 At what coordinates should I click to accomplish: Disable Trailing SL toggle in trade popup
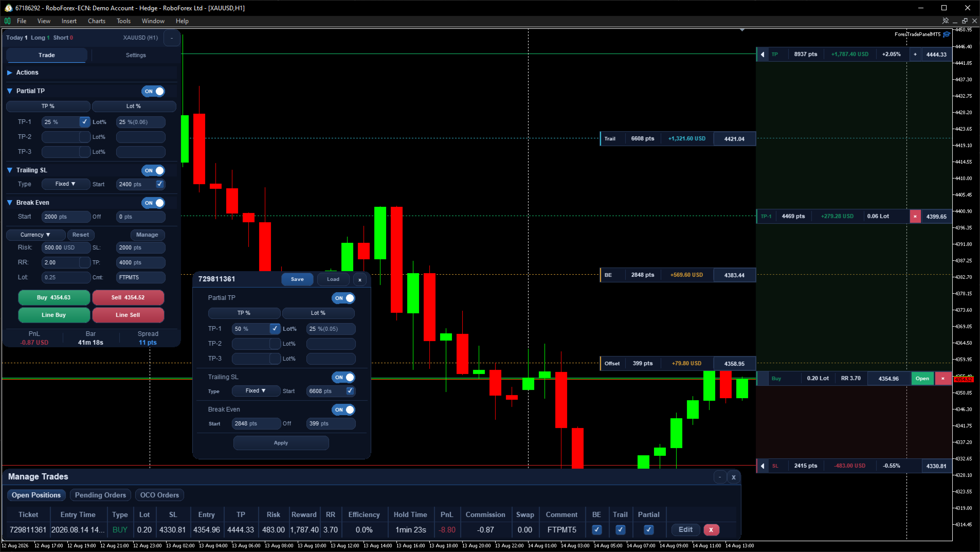click(x=343, y=378)
